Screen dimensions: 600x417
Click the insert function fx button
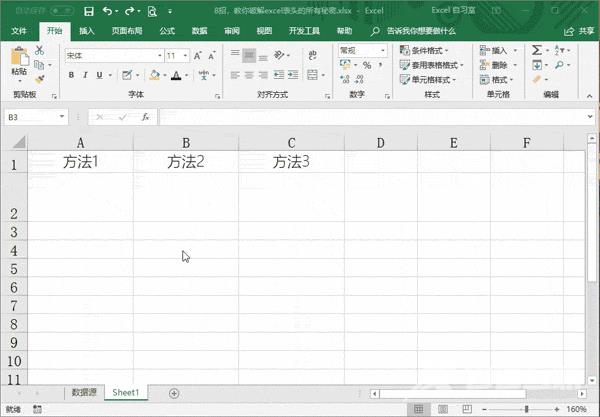coord(145,117)
